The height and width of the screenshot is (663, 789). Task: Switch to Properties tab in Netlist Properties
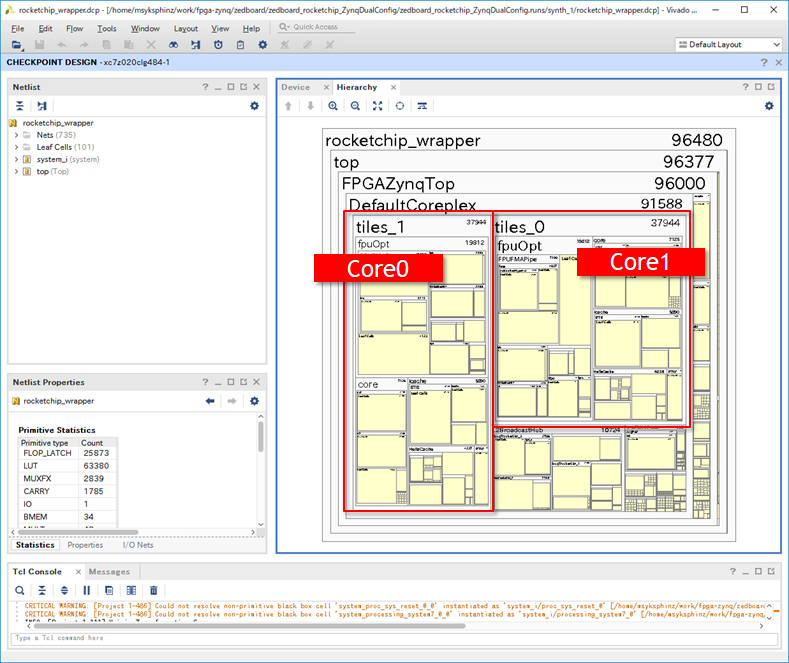click(85, 545)
